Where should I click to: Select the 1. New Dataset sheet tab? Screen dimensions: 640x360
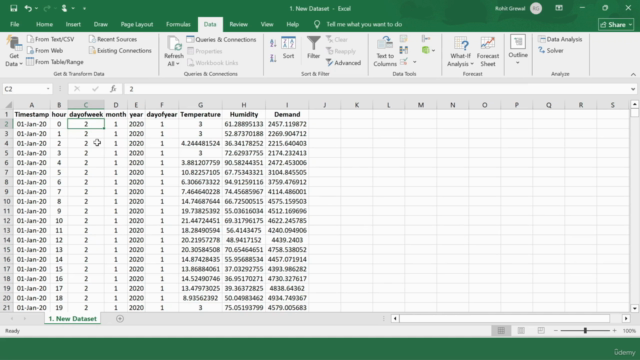pyautogui.click(x=73, y=319)
